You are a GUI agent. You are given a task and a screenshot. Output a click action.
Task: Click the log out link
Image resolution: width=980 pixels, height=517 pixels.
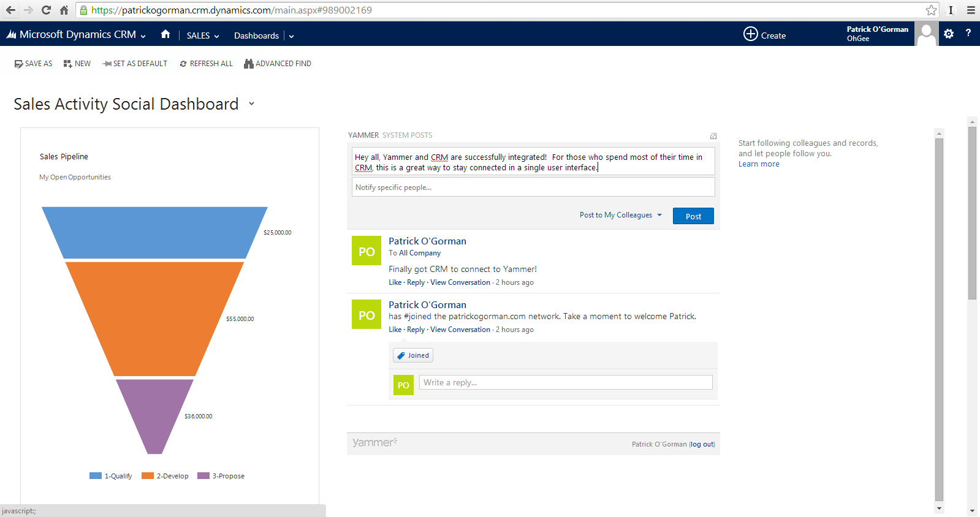click(702, 444)
